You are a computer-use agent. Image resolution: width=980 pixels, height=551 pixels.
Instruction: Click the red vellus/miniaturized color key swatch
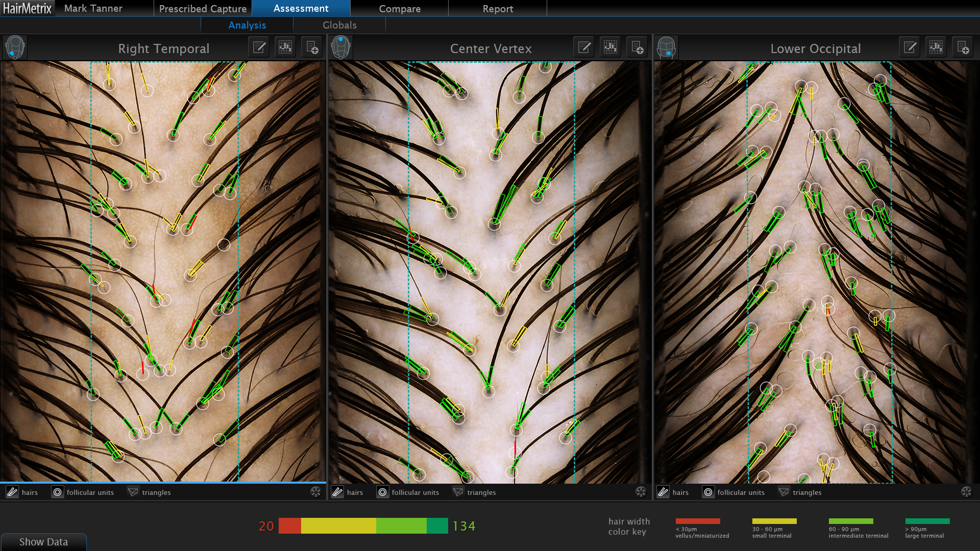(x=698, y=521)
